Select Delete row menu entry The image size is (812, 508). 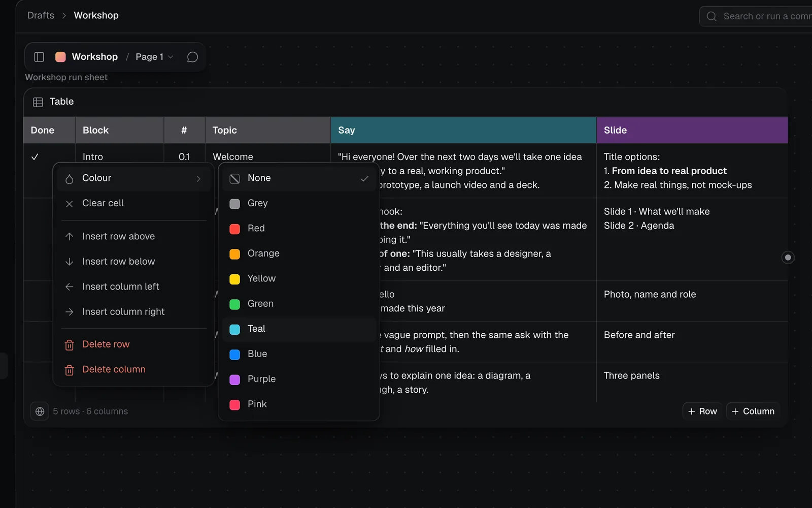tap(134, 344)
